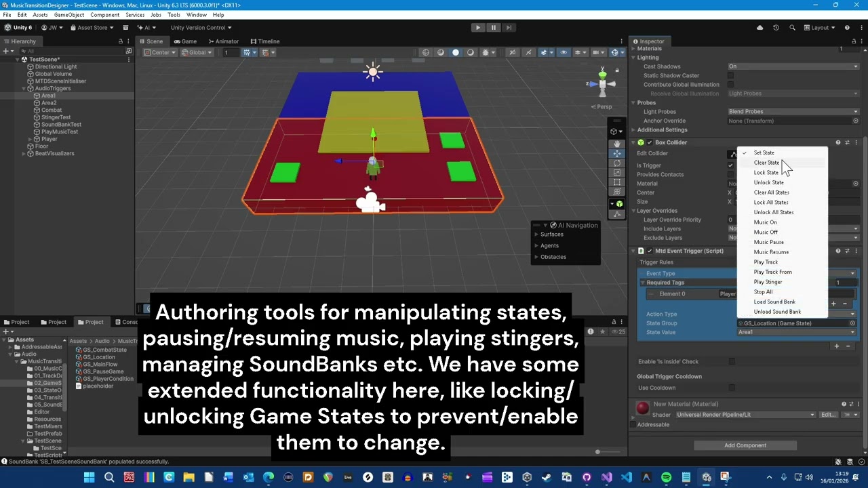Pick State Group object with target icon
Image resolution: width=868 pixels, height=488 pixels.
coord(853,323)
